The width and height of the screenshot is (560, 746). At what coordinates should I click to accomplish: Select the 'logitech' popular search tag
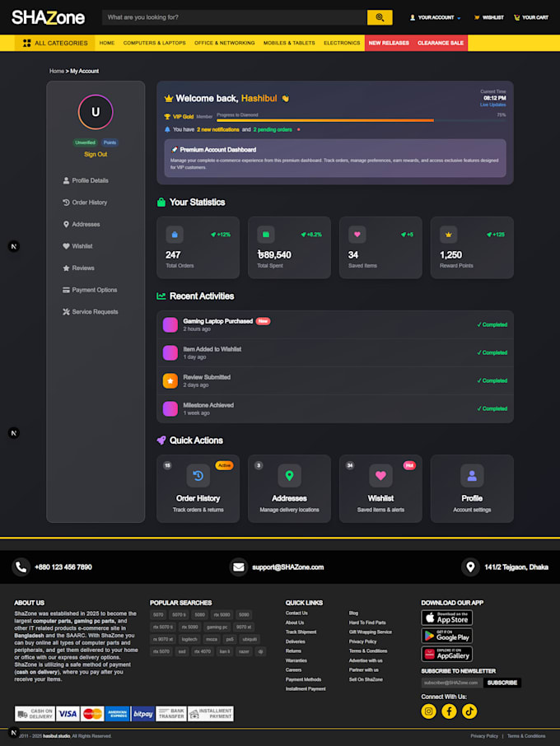(189, 640)
